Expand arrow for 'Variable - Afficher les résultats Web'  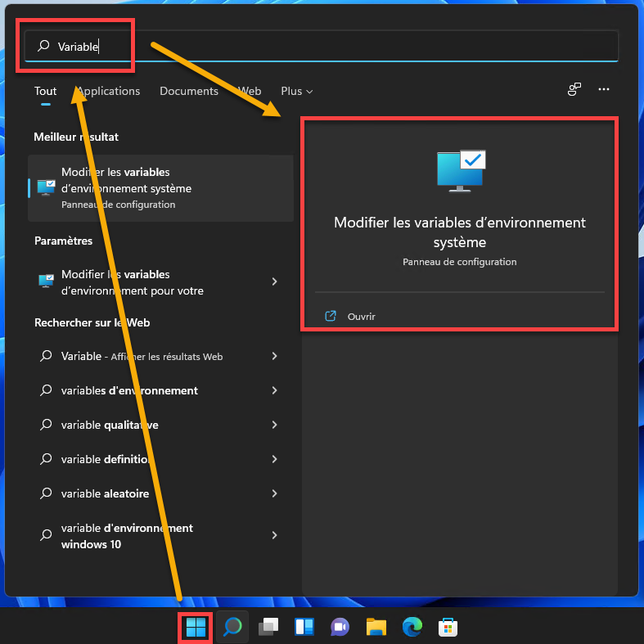(x=274, y=356)
